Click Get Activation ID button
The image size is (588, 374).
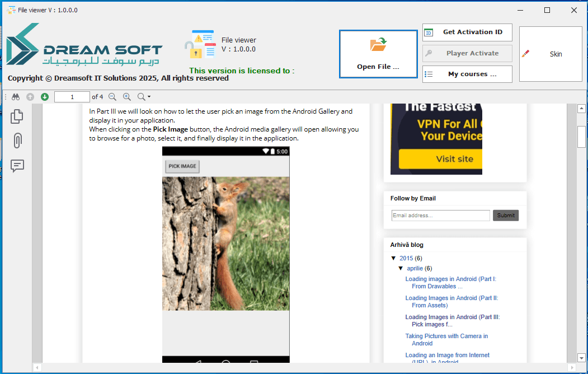pyautogui.click(x=467, y=32)
